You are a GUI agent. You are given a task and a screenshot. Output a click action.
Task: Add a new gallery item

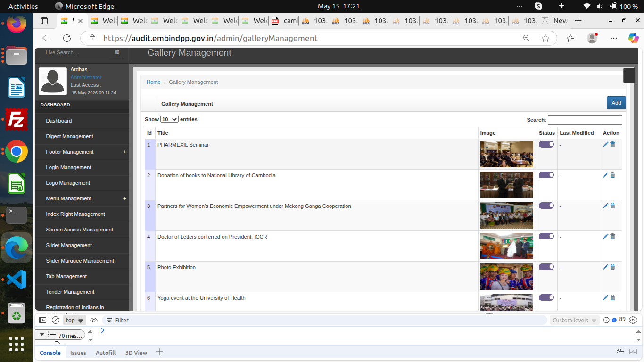coord(616,103)
